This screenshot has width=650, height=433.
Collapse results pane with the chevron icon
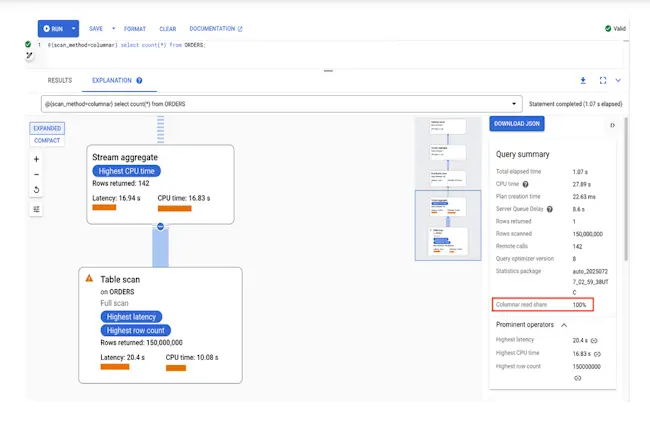pos(618,80)
